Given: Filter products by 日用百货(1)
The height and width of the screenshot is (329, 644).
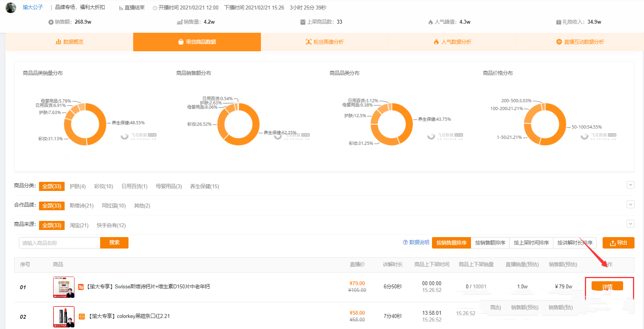Looking at the screenshot, I should [134, 186].
